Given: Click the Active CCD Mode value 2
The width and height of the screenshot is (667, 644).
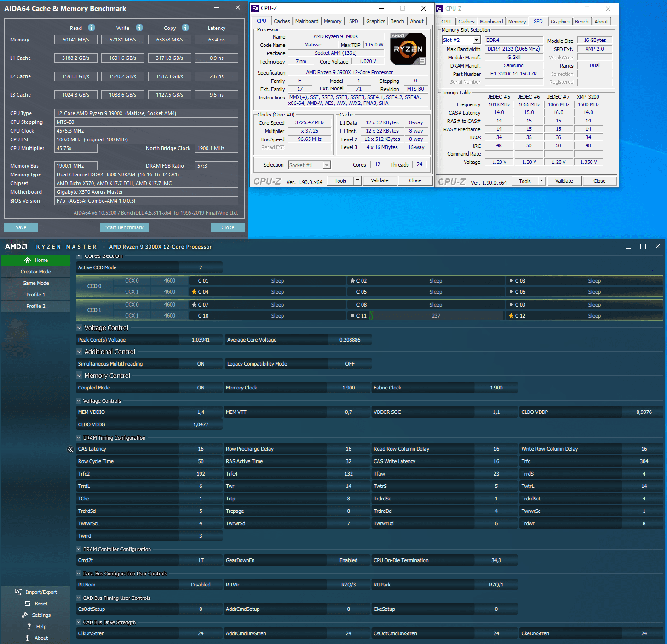Looking at the screenshot, I should click(x=201, y=267).
